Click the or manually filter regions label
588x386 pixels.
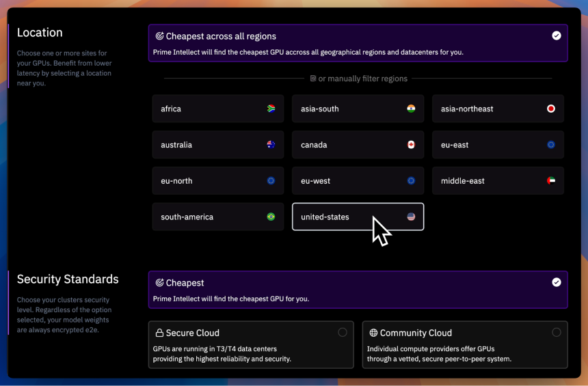point(362,79)
